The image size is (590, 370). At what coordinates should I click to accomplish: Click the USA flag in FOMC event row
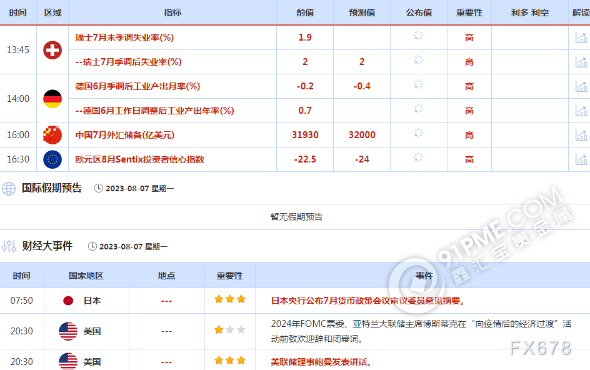tap(68, 331)
